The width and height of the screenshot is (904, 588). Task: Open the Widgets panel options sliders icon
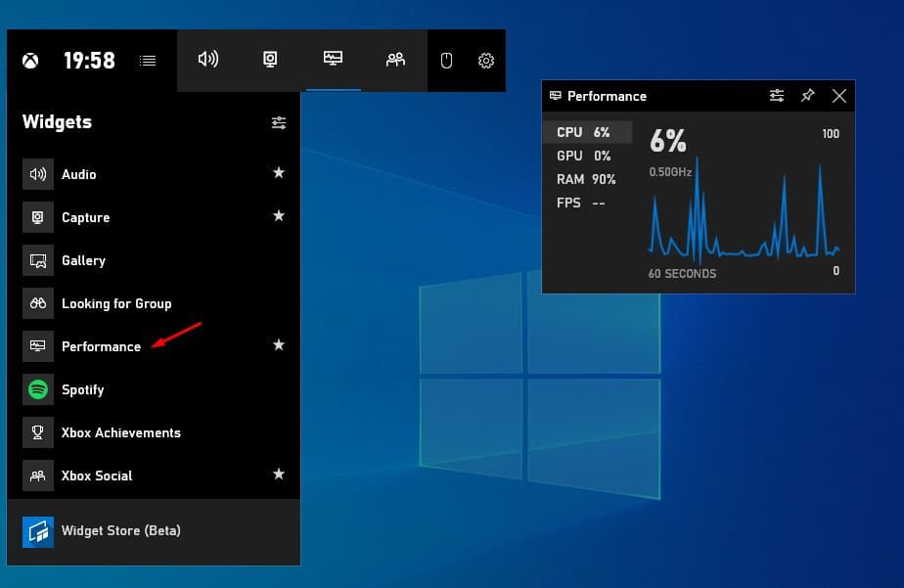[x=279, y=122]
